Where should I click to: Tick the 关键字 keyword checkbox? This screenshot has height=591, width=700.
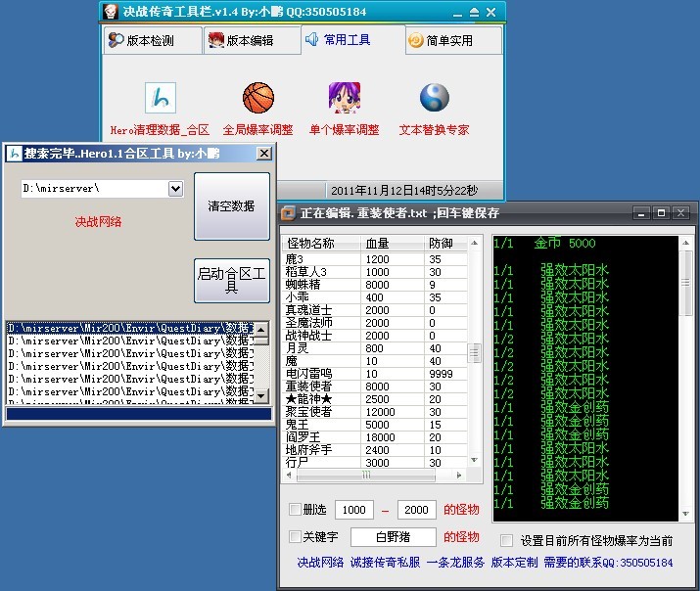[296, 536]
